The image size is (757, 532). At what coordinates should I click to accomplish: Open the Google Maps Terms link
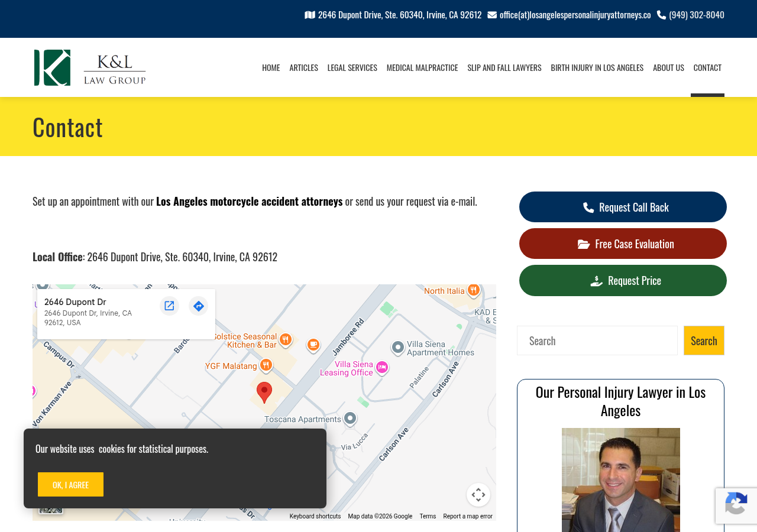coord(427,515)
